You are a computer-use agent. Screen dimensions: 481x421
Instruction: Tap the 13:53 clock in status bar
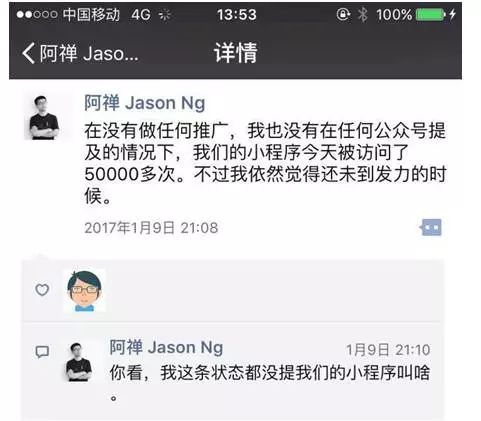[x=237, y=15]
